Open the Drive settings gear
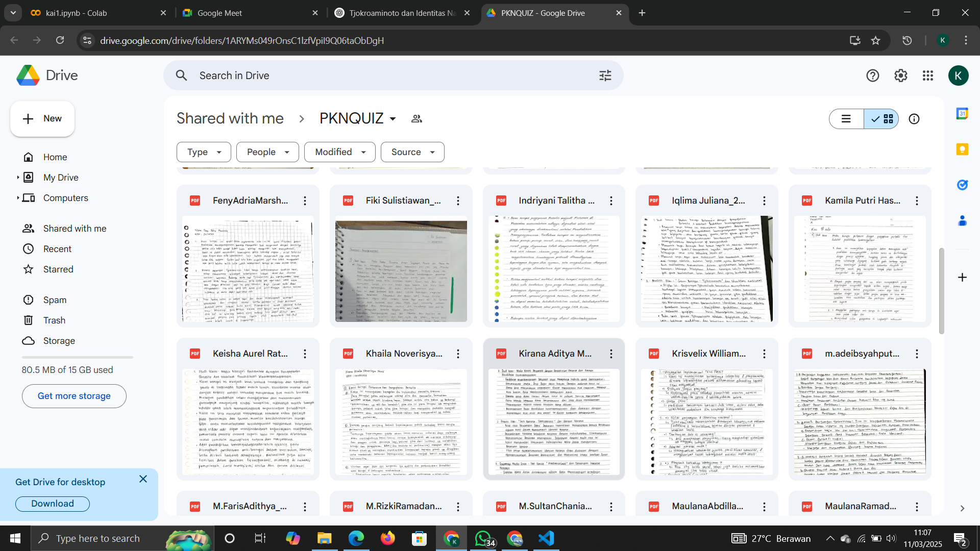The height and width of the screenshot is (551, 980). click(x=900, y=76)
